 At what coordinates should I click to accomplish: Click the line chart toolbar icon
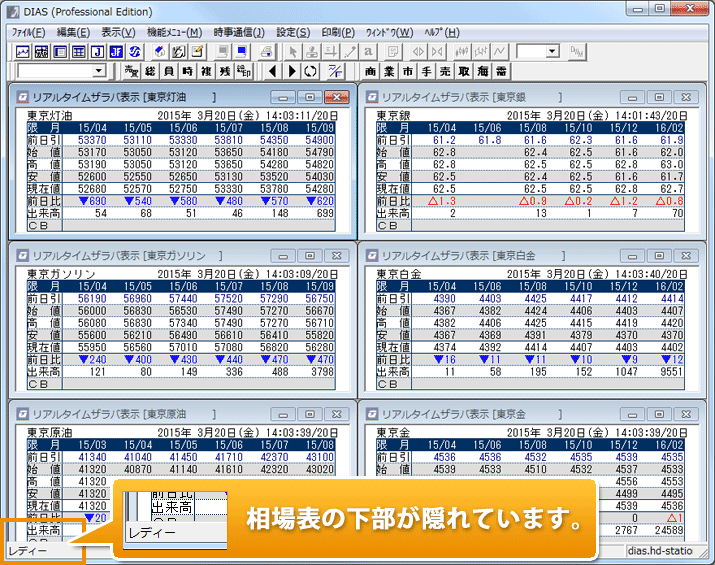pyautogui.click(x=23, y=51)
